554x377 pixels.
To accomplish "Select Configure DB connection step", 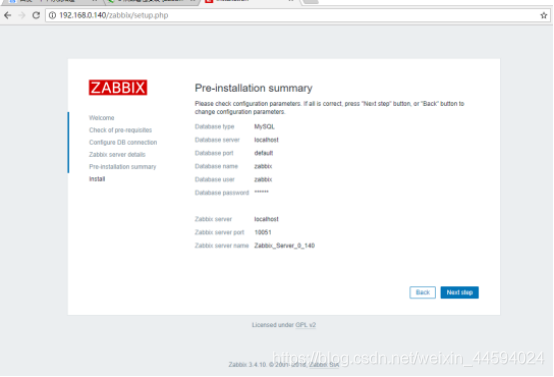I will pos(123,142).
